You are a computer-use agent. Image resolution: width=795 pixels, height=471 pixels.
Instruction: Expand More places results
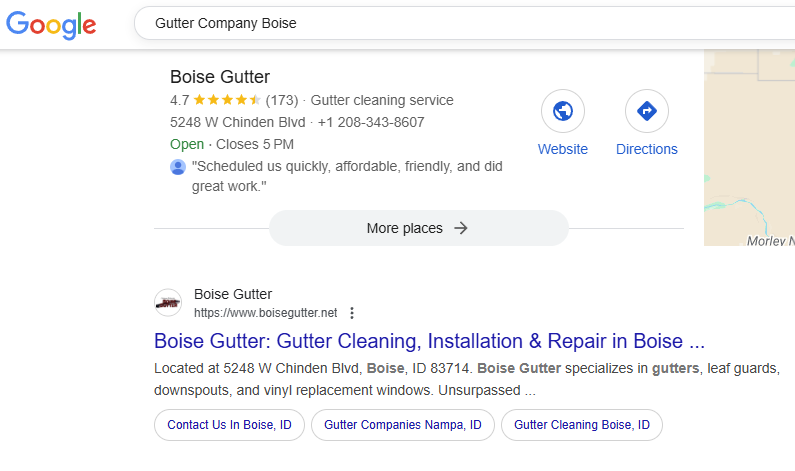coord(418,228)
